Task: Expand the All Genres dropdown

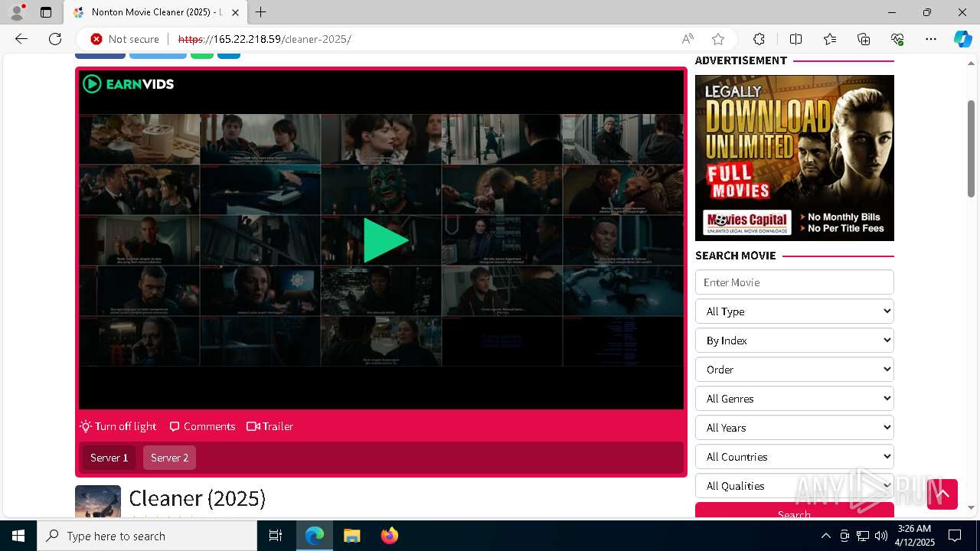Action: coord(794,399)
